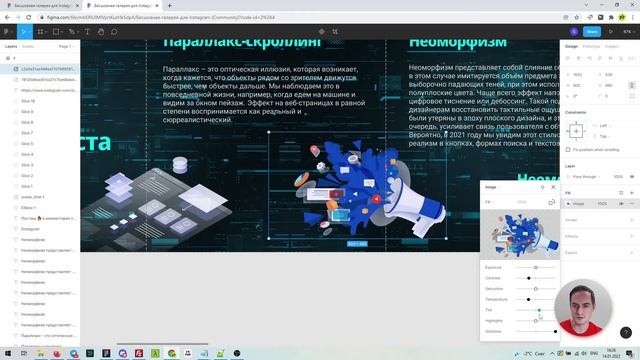Open Image type dropdown in popup header
Screen dimensions: 640x360
coord(492,187)
